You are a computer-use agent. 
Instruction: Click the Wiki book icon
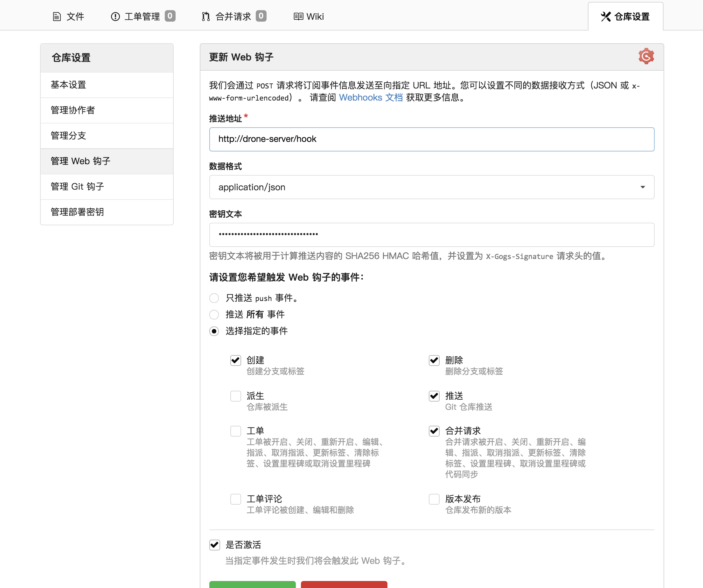(x=298, y=17)
